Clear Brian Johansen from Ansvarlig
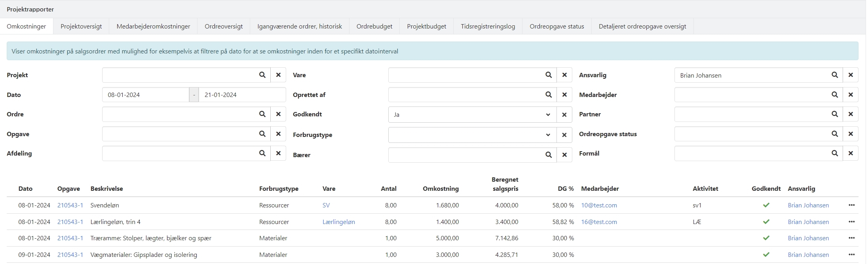868x264 pixels. pos(851,75)
